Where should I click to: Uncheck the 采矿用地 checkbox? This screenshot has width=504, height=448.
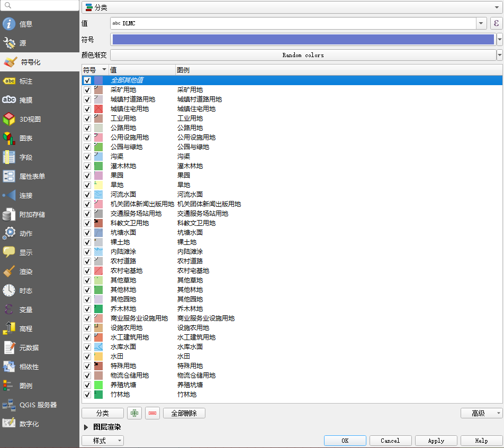point(87,90)
